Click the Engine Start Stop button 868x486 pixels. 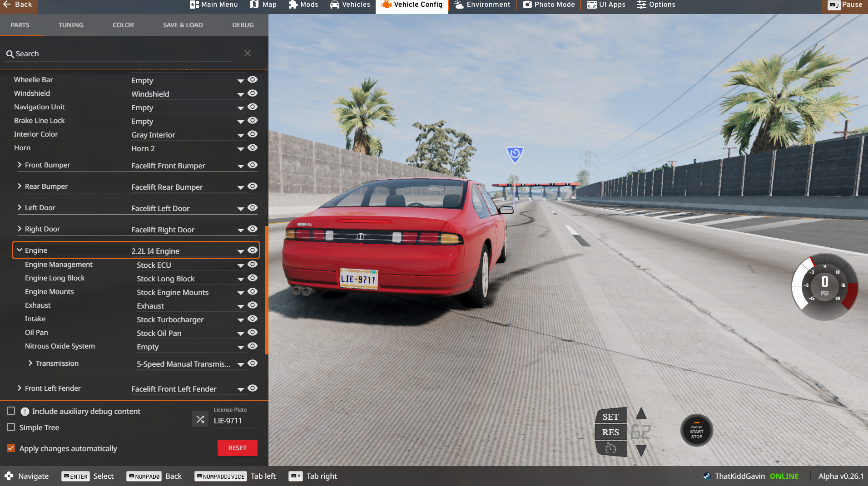[x=697, y=430]
